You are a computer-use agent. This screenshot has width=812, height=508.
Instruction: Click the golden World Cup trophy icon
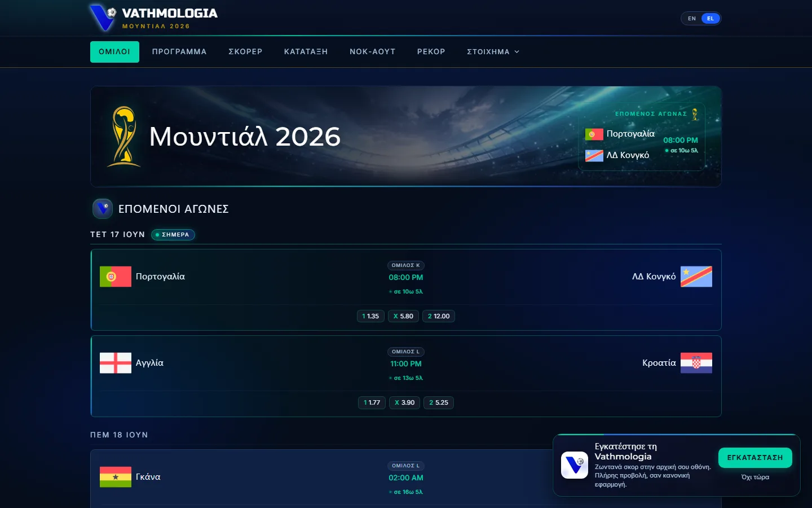[x=124, y=136]
